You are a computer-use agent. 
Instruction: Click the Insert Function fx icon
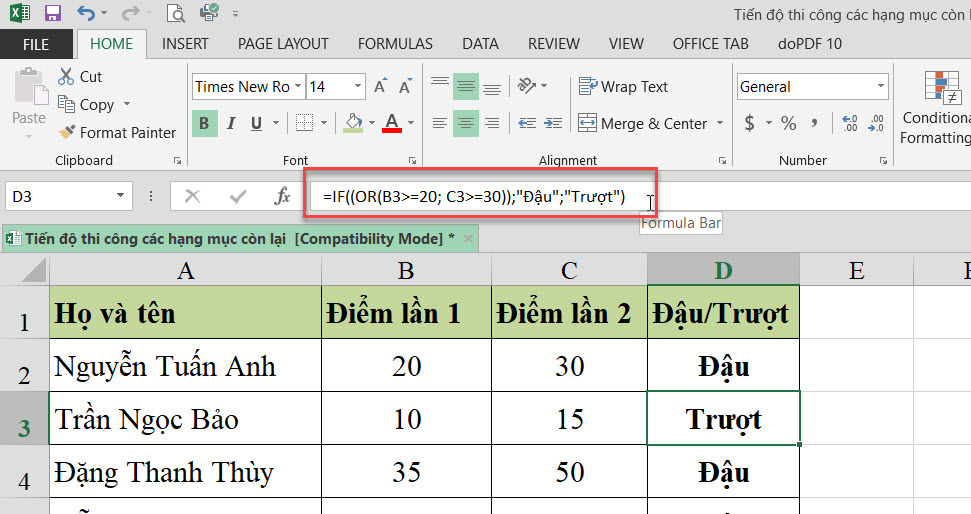pos(282,196)
